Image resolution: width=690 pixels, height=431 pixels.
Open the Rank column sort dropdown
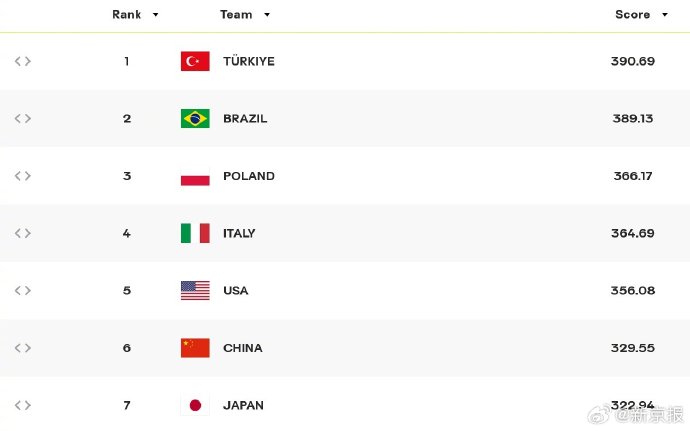[x=155, y=15]
